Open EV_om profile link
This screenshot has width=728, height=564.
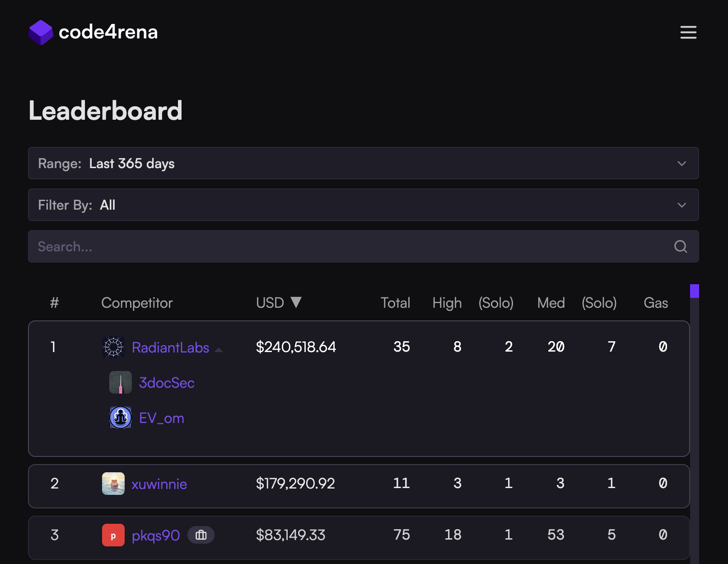pos(162,418)
